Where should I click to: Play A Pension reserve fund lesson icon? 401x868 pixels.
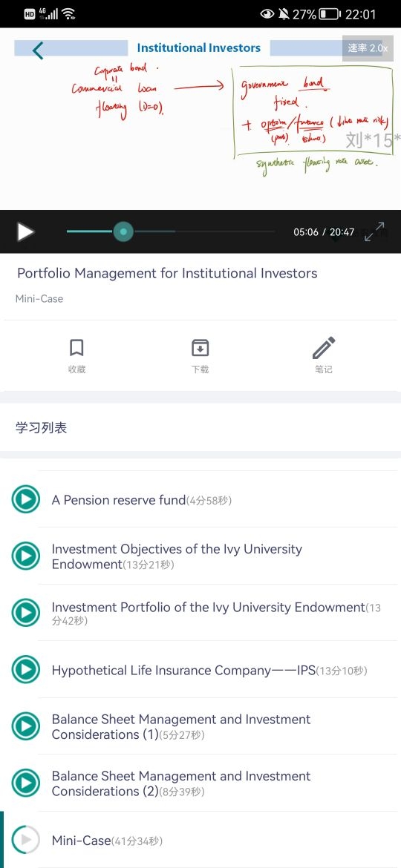[x=25, y=499]
